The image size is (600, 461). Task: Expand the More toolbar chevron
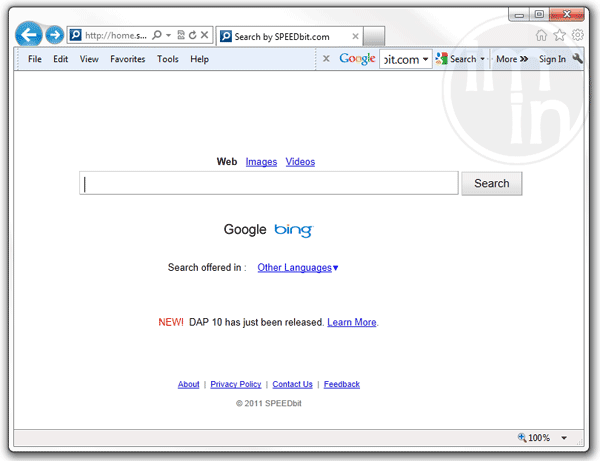(x=512, y=59)
